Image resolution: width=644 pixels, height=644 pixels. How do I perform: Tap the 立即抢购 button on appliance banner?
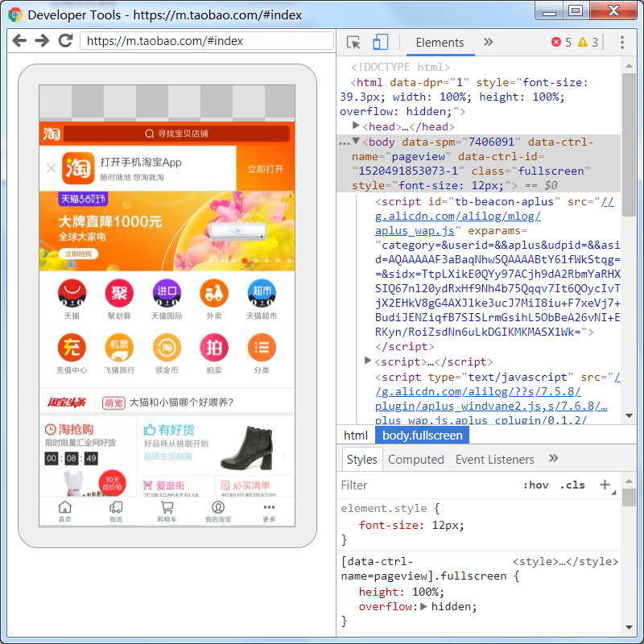78,254
